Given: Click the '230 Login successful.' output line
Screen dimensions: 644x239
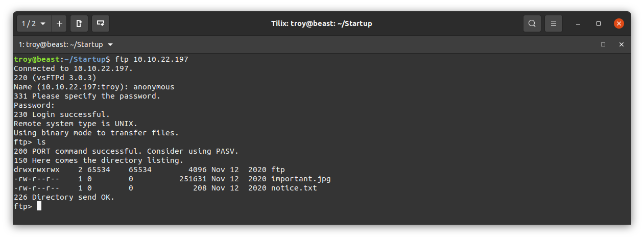Looking at the screenshot, I should (62, 114).
